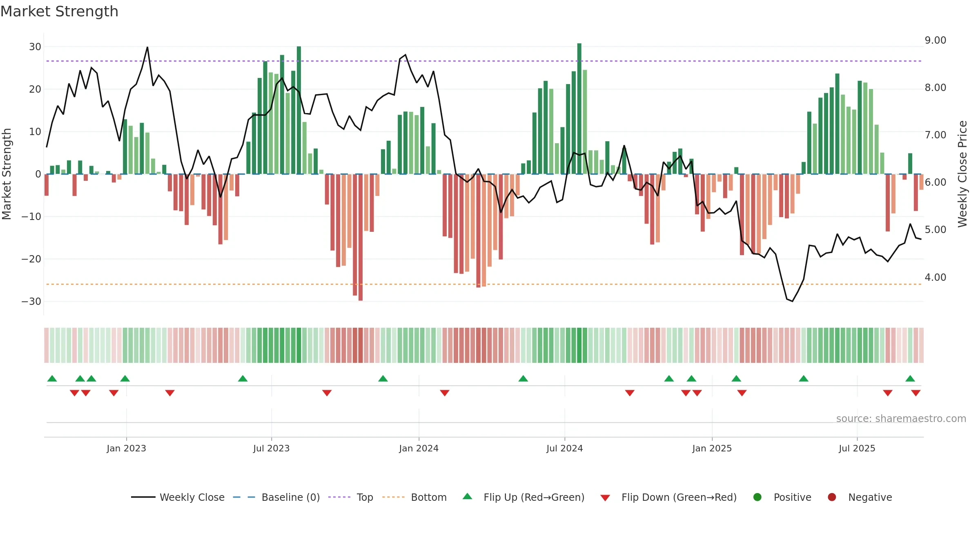The height and width of the screenshot is (551, 980).
Task: Click the vertical Market Strength left axis title
Action: pos(7,174)
